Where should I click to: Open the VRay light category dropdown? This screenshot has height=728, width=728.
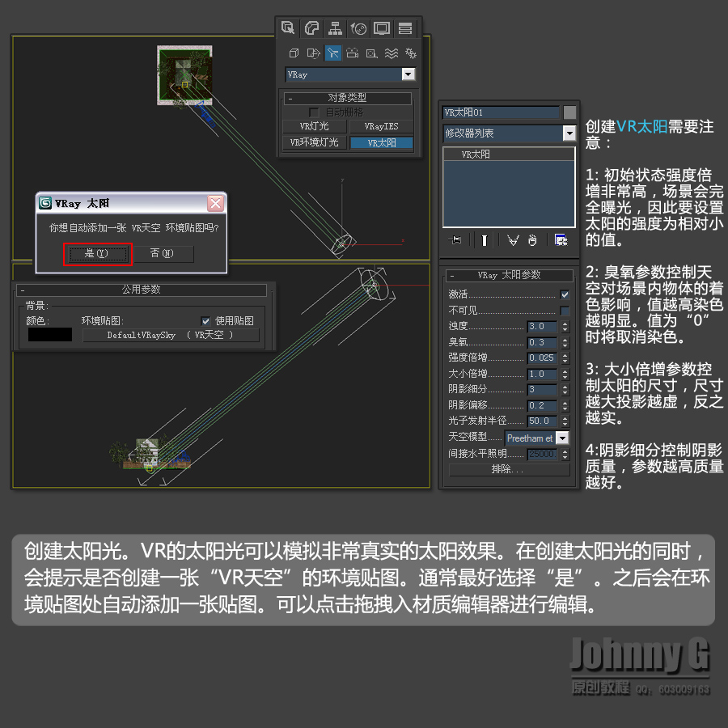click(408, 74)
